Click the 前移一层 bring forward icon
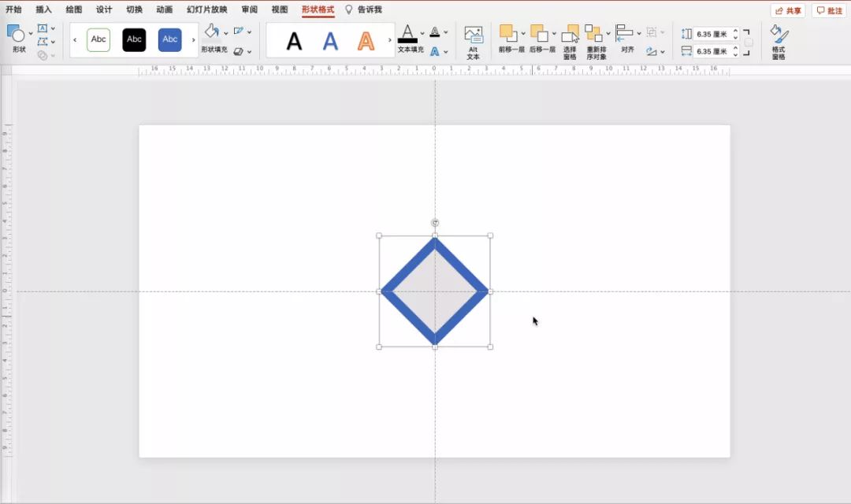 (x=508, y=33)
